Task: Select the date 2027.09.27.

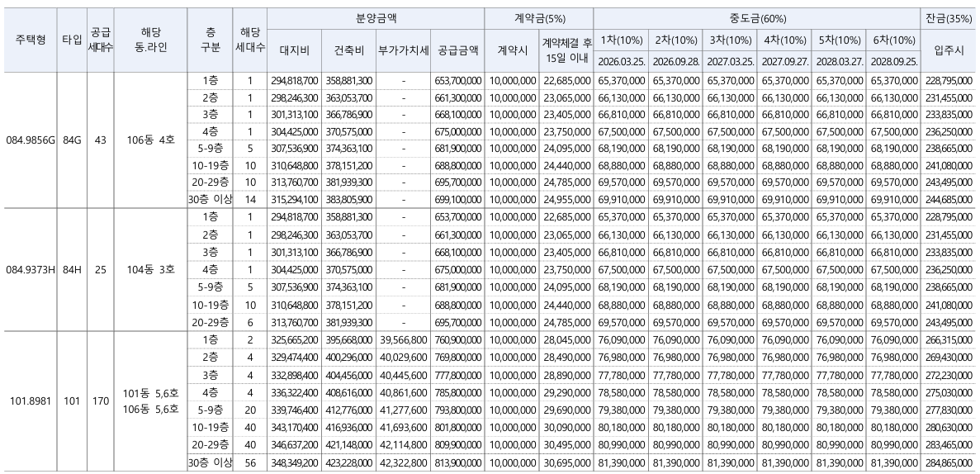Action: (784, 62)
